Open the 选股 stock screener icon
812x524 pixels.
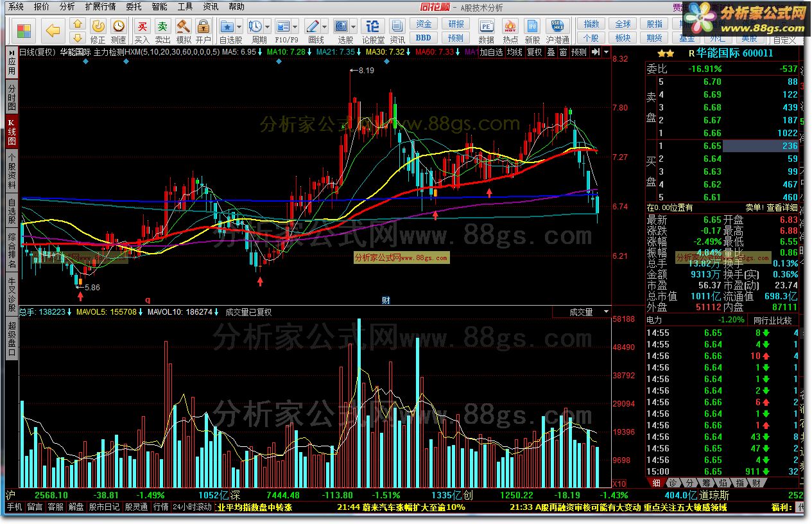pyautogui.click(x=341, y=26)
